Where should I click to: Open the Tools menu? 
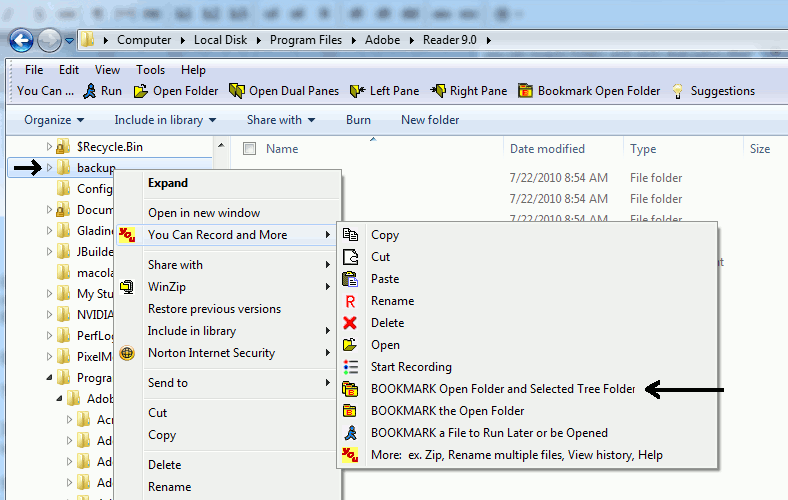pos(150,70)
